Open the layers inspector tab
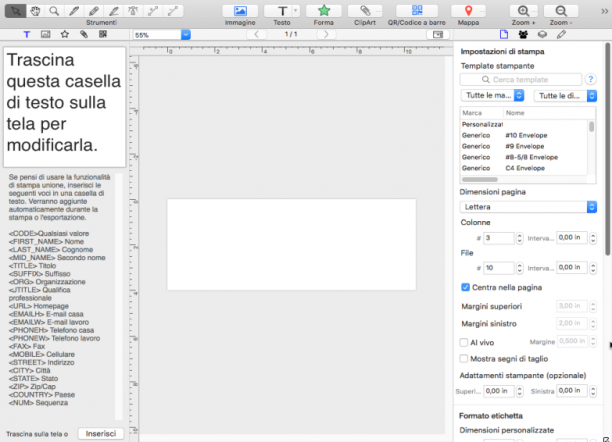Image resolution: width=612 pixels, height=442 pixels. 542,34
